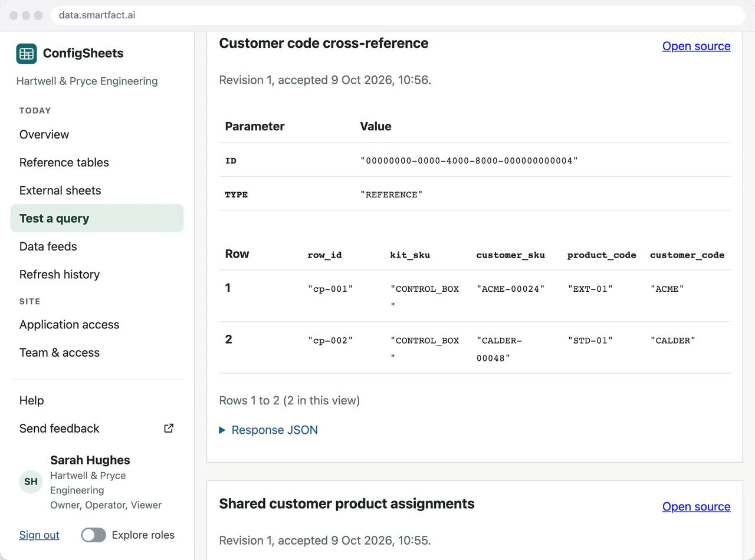Click the "ACME-00024" customer_sku value
This screenshot has height=560, width=755.
[511, 289]
